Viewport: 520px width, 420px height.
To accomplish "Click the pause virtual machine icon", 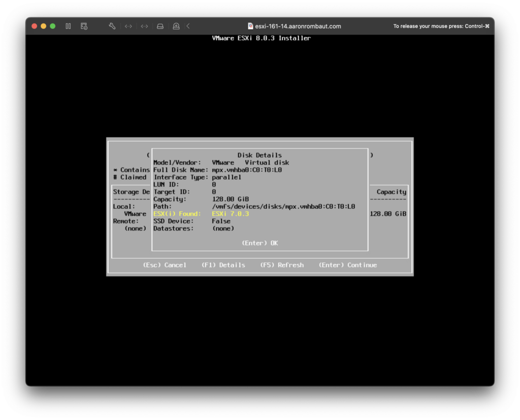I will 68,26.
